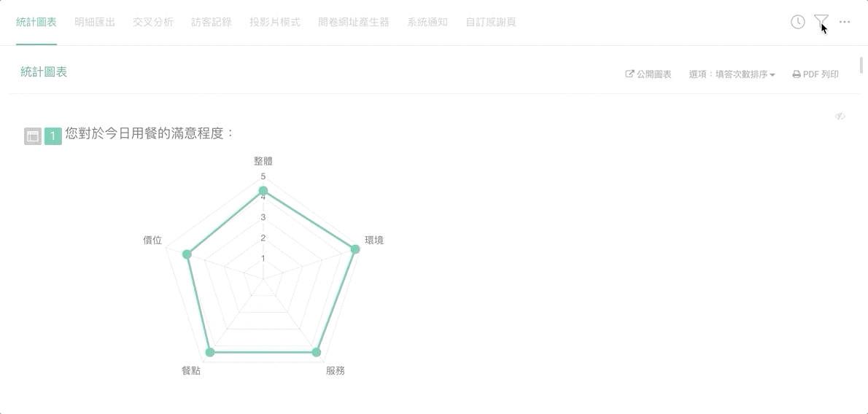
Task: Switch to the 明細匯出 tab
Action: point(95,22)
